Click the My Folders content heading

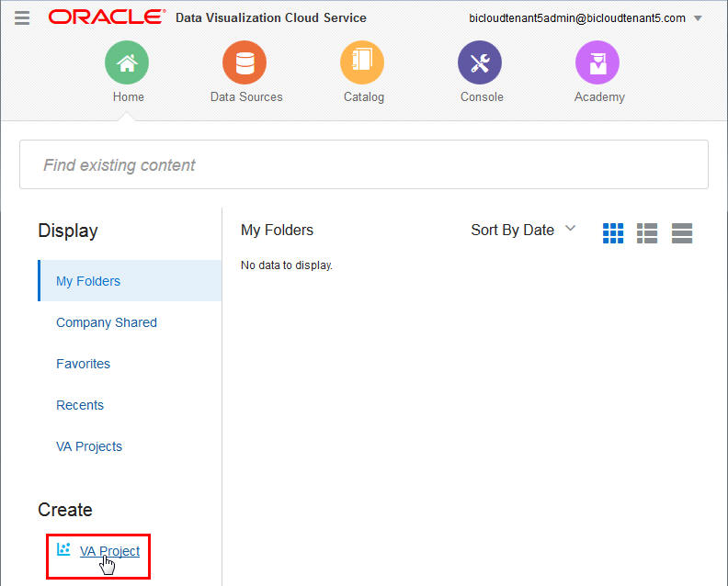point(278,231)
